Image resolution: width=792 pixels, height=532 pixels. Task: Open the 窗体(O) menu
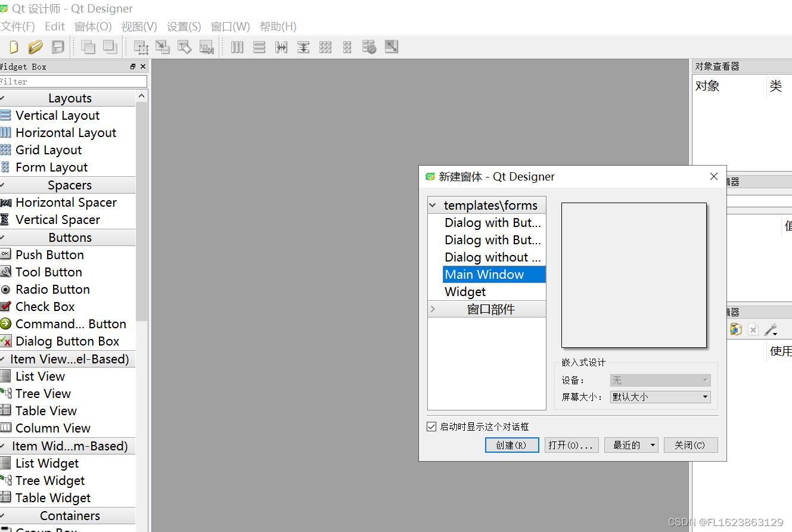pos(93,27)
